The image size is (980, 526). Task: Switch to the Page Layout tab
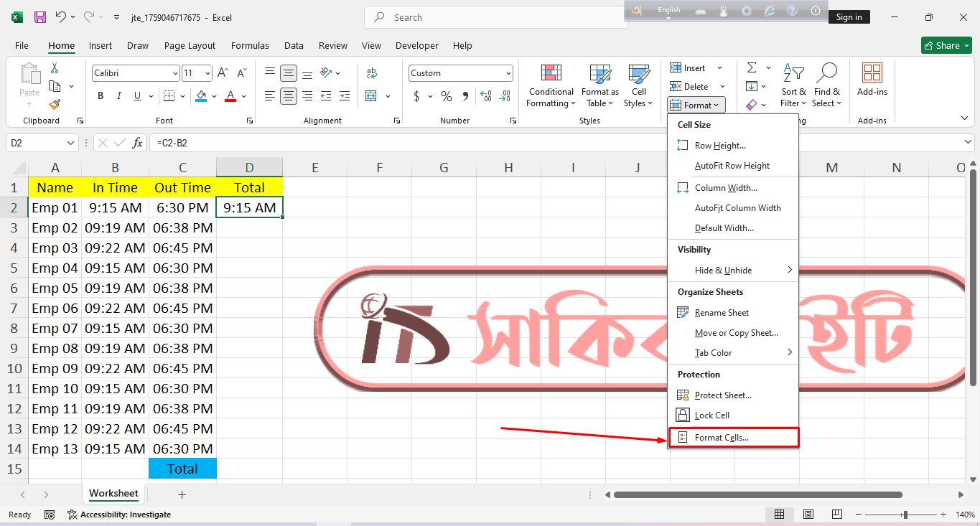coord(190,45)
